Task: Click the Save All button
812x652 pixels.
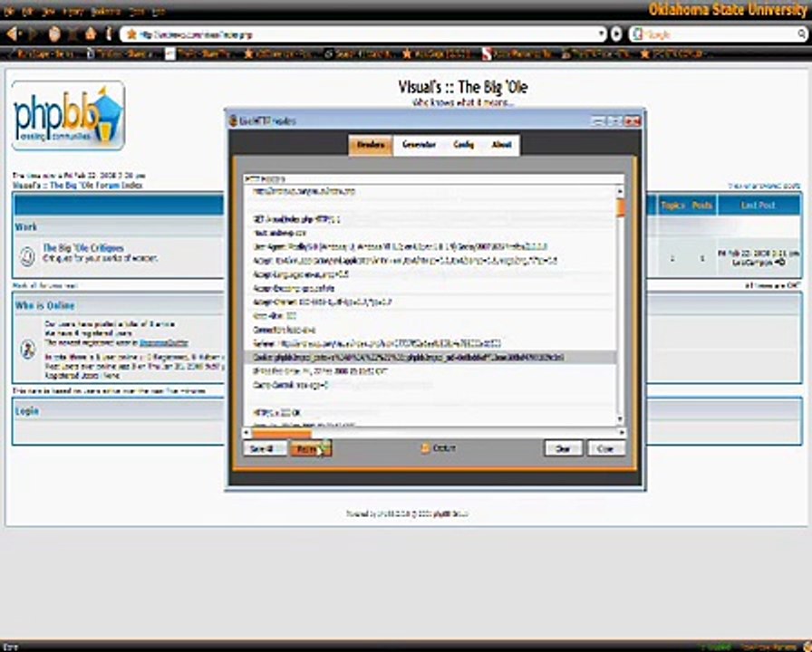Action: 265,448
